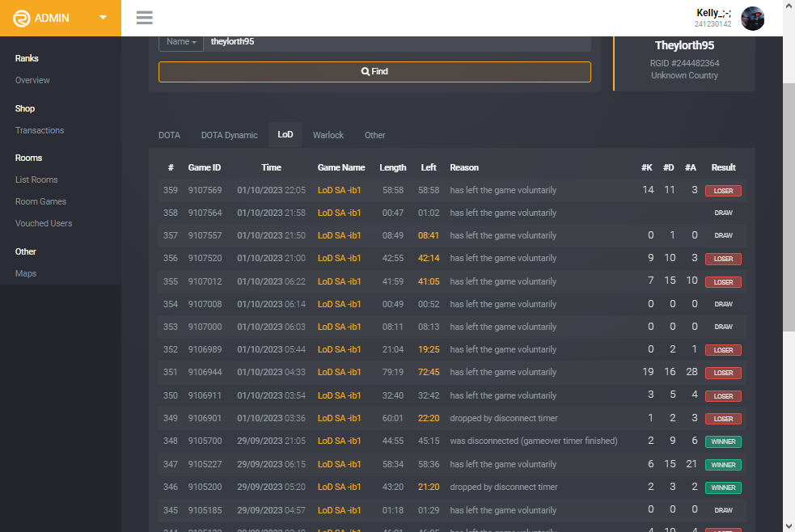Open LoD SA -ib1 link for game 9105700

(x=339, y=441)
